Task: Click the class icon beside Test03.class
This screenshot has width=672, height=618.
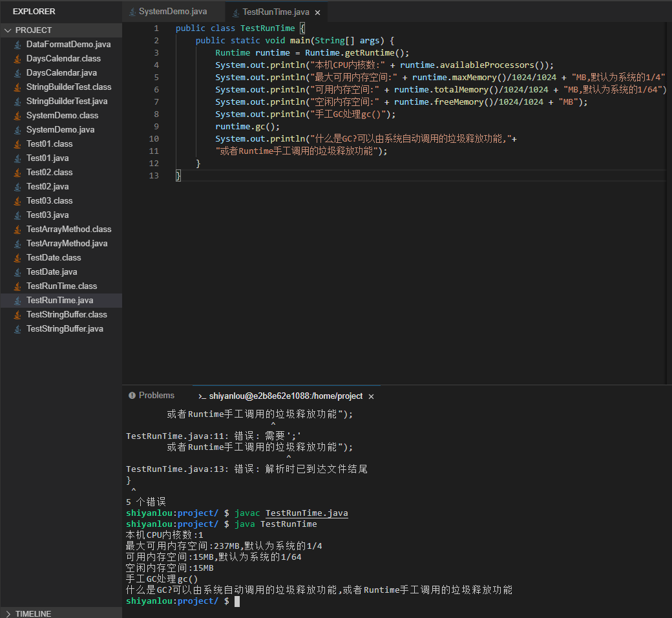Action: (x=17, y=200)
